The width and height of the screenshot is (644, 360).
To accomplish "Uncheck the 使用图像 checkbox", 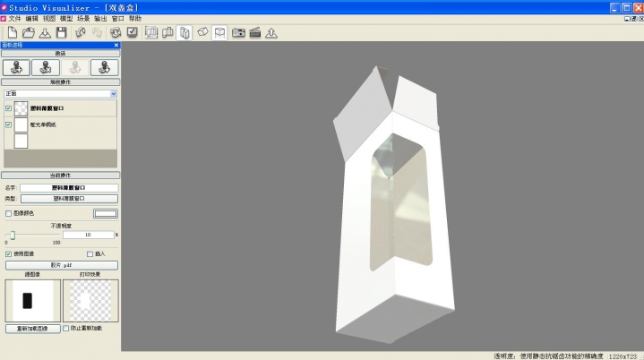I will point(9,253).
